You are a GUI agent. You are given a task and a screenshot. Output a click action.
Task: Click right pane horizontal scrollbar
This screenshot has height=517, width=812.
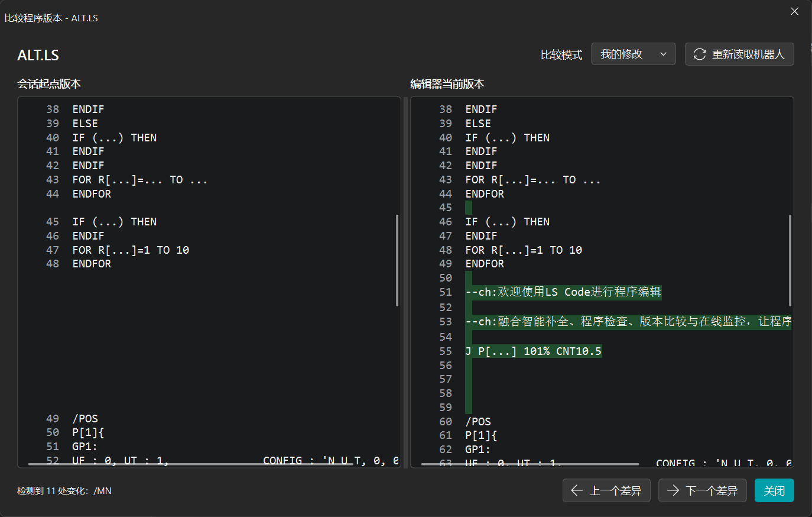tap(530, 464)
